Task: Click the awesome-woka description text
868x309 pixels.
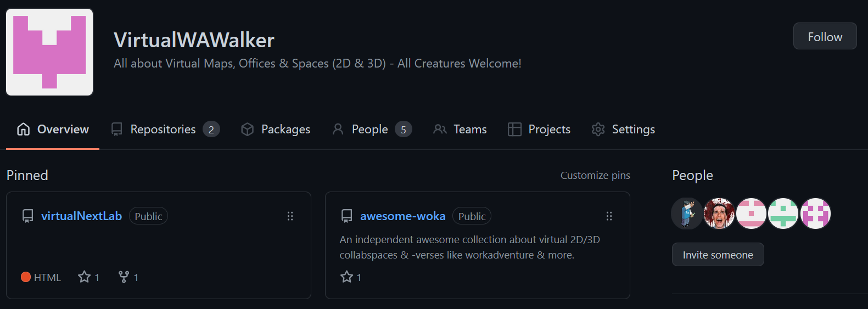Action: coord(470,248)
